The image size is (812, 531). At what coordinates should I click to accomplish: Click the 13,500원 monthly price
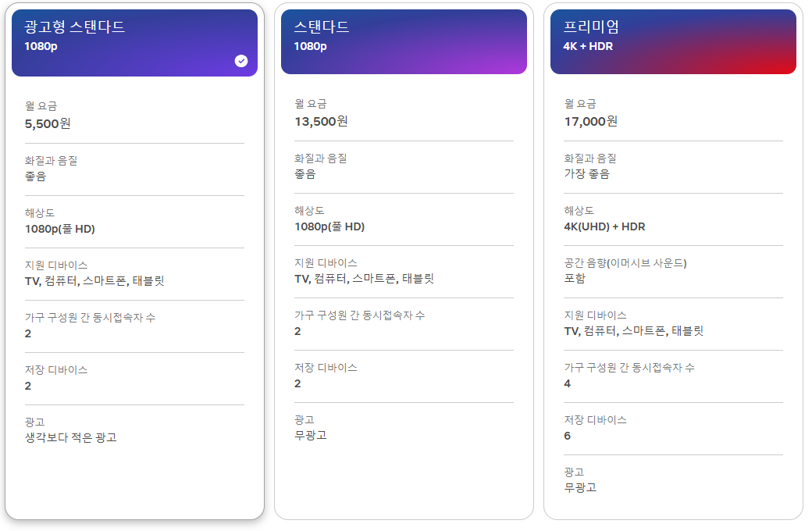point(321,122)
